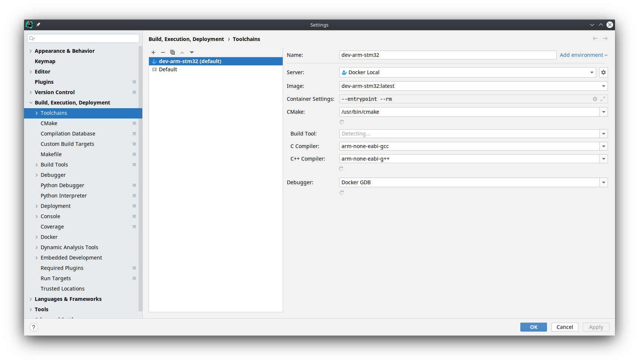The height and width of the screenshot is (364, 639).
Task: Expand the Embedded Development node
Action: [x=37, y=258]
